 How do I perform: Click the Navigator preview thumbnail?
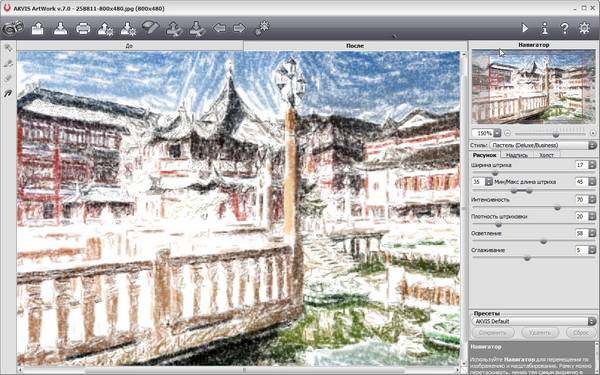[x=533, y=86]
